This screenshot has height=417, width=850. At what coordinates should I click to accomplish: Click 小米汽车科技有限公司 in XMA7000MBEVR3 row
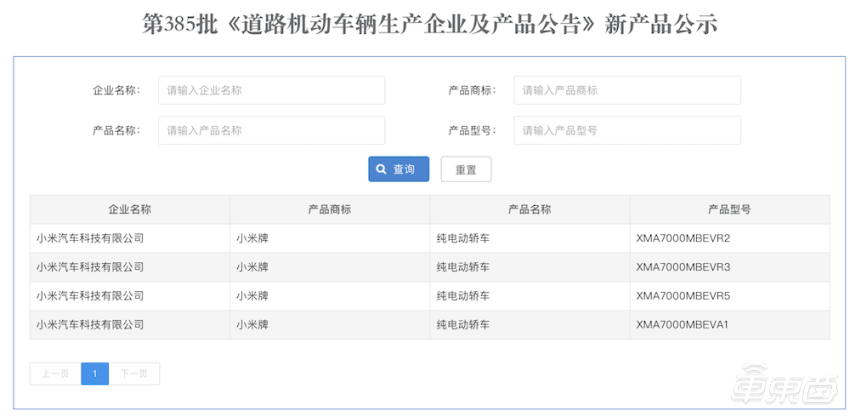pos(90,267)
